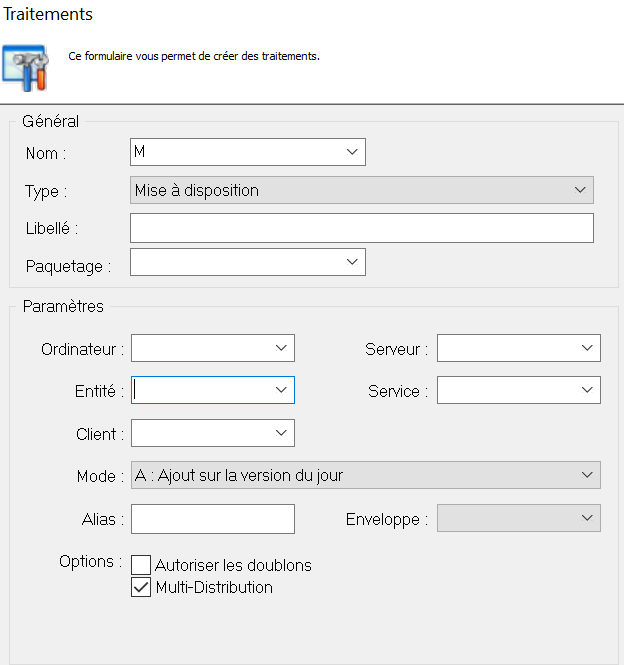
Task: Click the disabled Enveloppe dropdown
Action: pyautogui.click(x=518, y=519)
